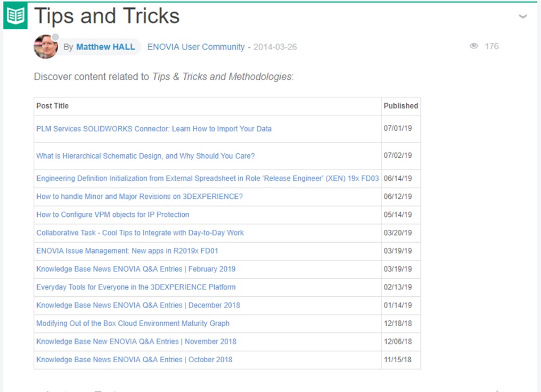Go to the ENOVIA User Community link
541x392 pixels.
point(196,47)
